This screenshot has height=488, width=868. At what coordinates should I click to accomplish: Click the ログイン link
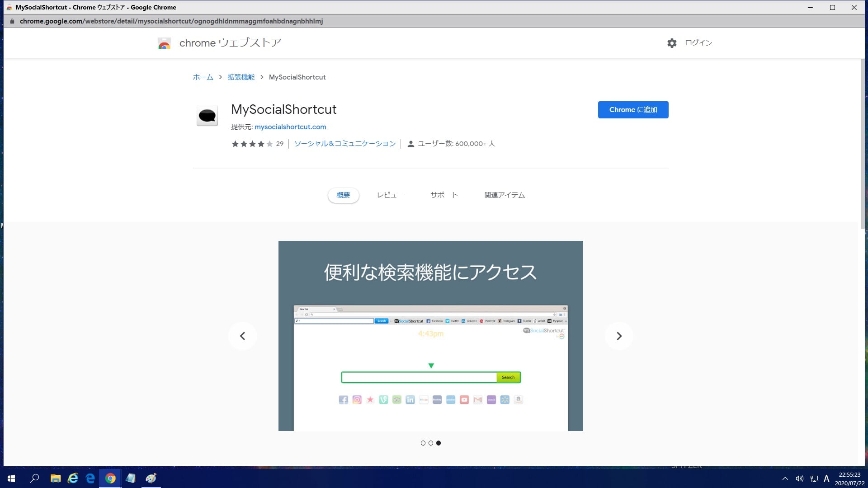[x=698, y=43]
